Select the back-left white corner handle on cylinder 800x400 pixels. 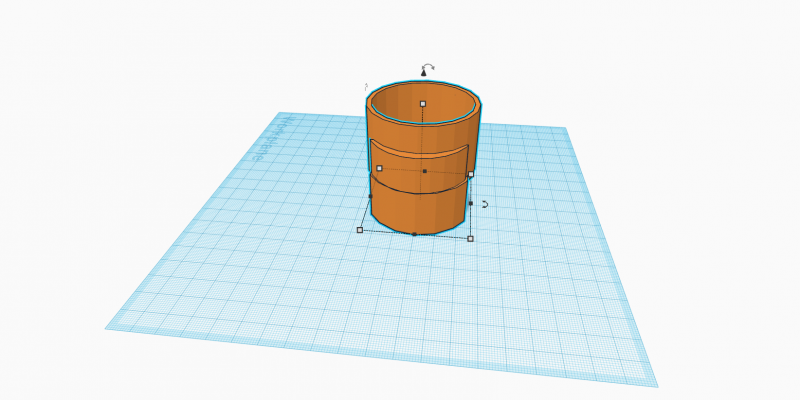coord(379,168)
